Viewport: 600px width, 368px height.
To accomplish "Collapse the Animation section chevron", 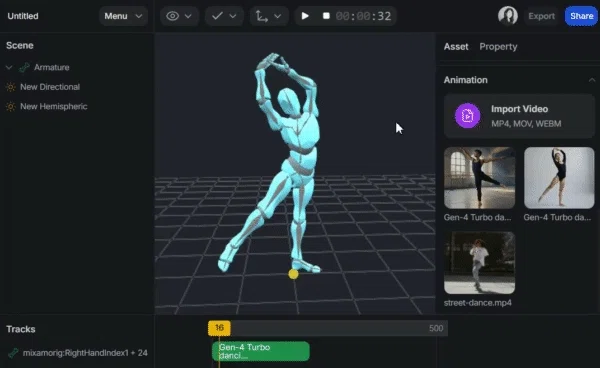I will click(592, 80).
